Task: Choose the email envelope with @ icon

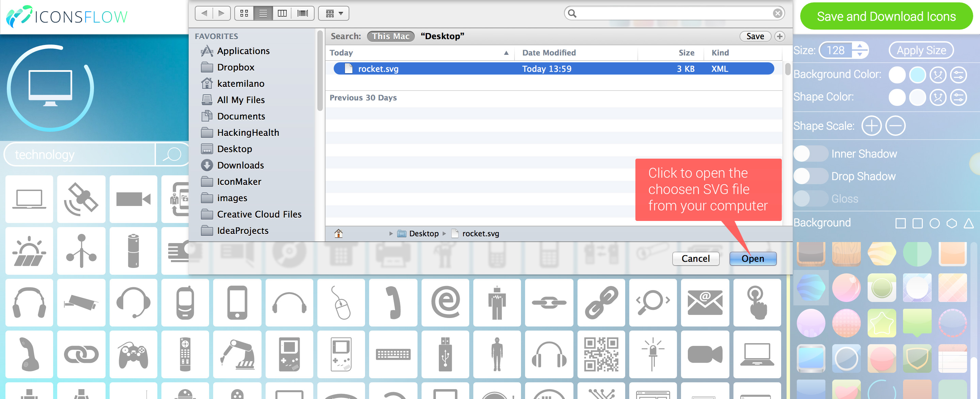Action: pos(705,302)
